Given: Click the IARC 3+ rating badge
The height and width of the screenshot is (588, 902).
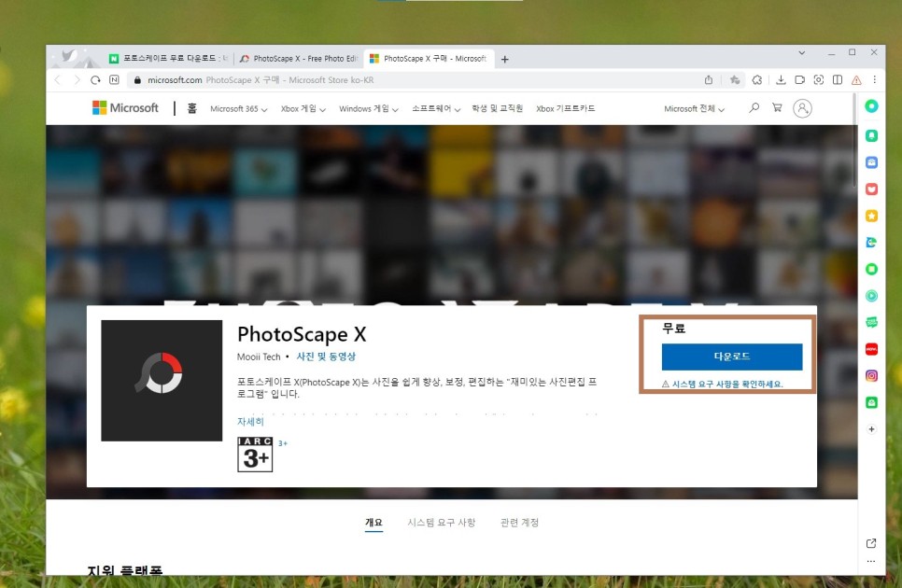Looking at the screenshot, I should (x=255, y=455).
